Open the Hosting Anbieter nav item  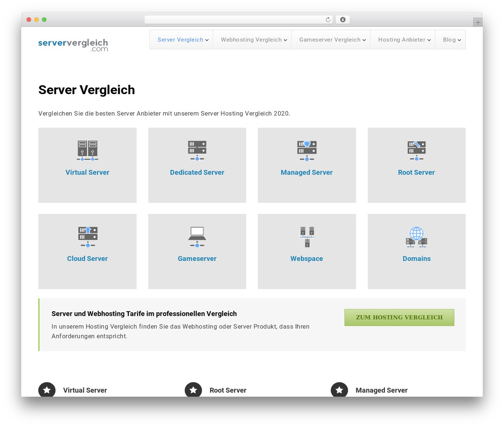pyautogui.click(x=402, y=40)
